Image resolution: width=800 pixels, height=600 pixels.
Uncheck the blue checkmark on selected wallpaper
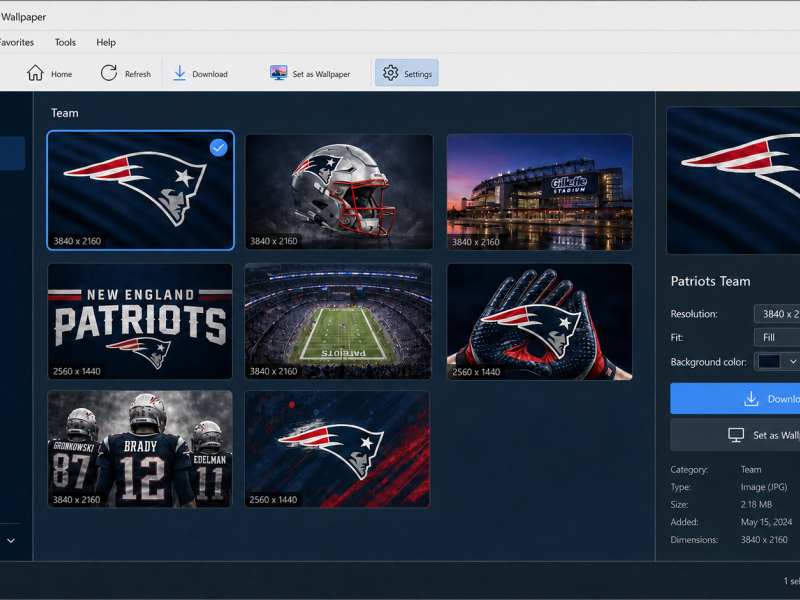pyautogui.click(x=218, y=147)
